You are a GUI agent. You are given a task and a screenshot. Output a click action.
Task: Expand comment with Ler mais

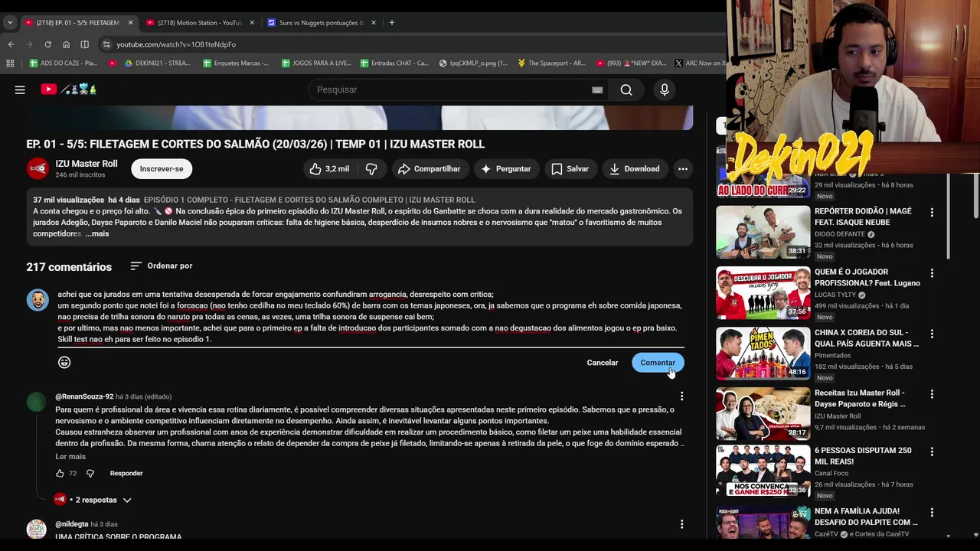tap(70, 457)
